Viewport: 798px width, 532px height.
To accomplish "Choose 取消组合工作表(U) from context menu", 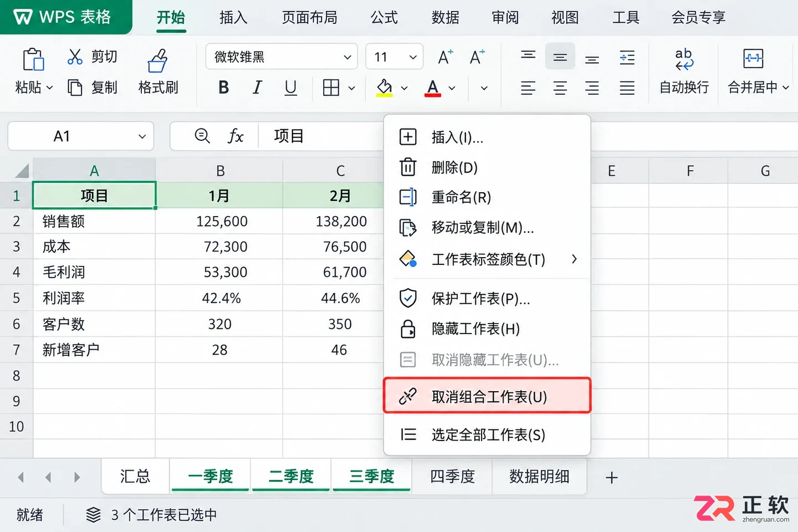I will tap(487, 396).
